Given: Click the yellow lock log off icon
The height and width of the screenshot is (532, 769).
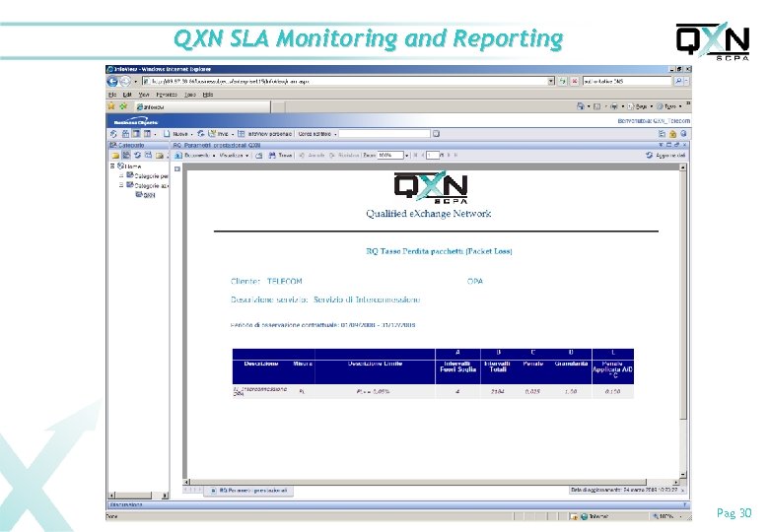Looking at the screenshot, I should point(672,134).
